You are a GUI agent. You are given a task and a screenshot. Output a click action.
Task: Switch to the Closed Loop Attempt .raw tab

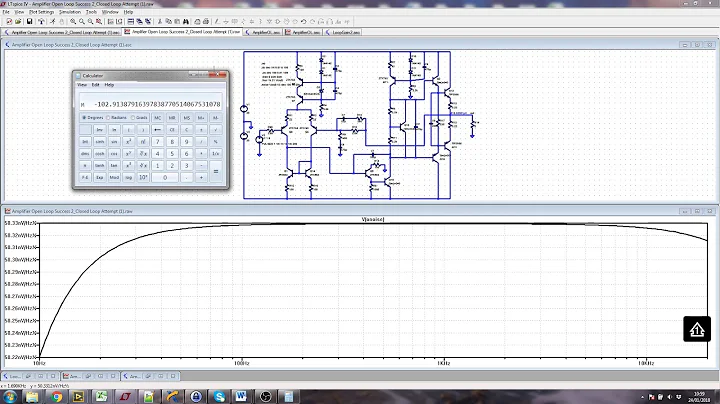tap(183, 32)
